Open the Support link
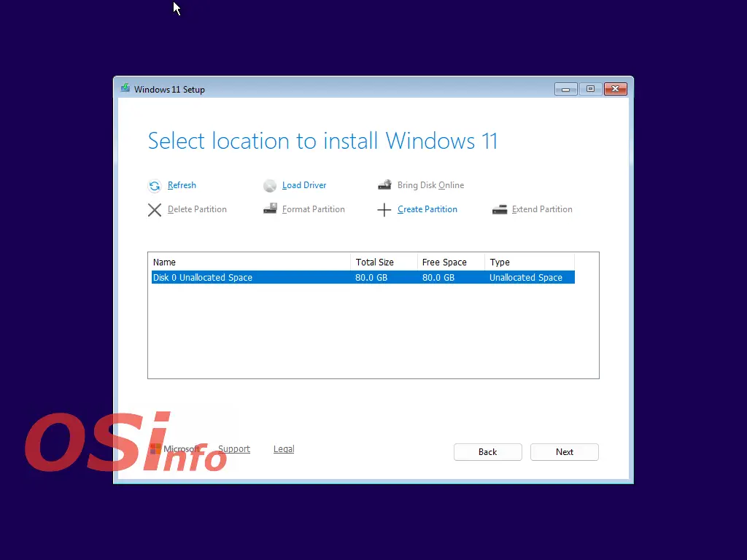The height and width of the screenshot is (560, 747). 234,449
